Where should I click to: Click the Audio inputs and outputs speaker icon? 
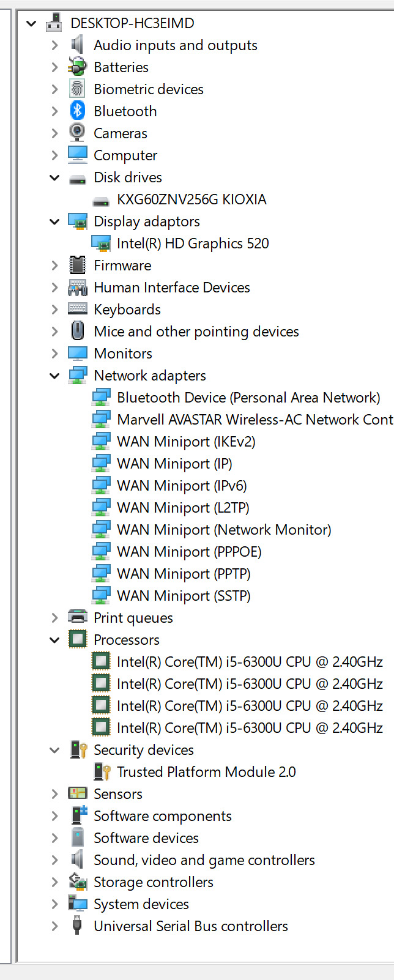click(77, 45)
